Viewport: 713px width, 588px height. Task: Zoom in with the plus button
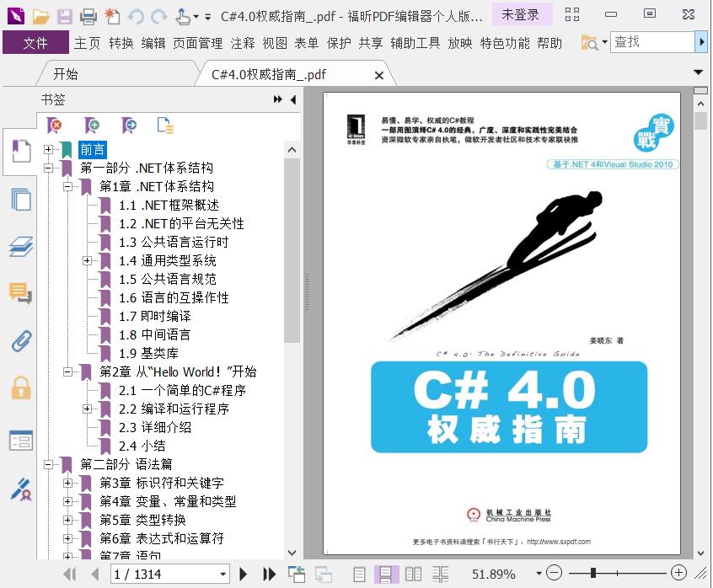(679, 573)
